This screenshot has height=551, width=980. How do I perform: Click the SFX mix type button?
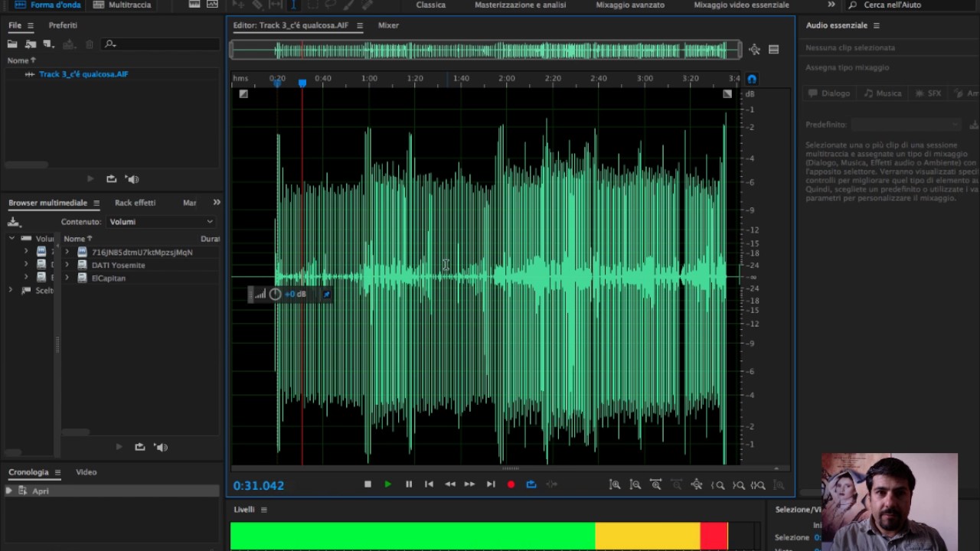928,93
